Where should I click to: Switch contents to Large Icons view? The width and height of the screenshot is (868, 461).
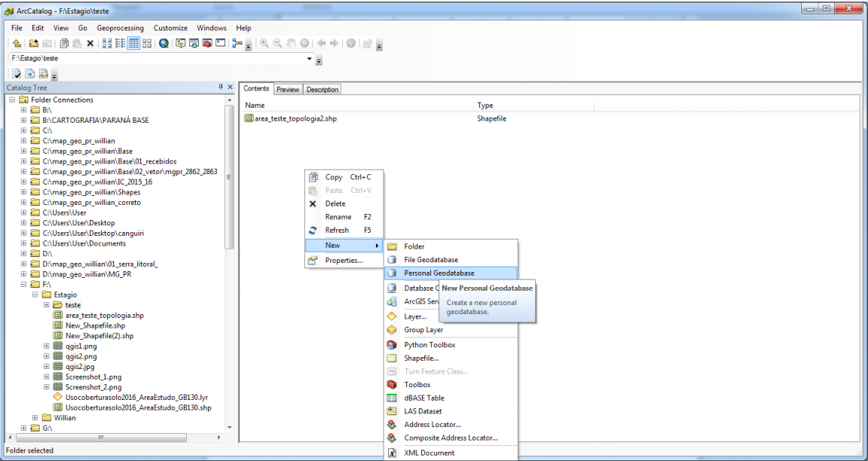[x=108, y=43]
